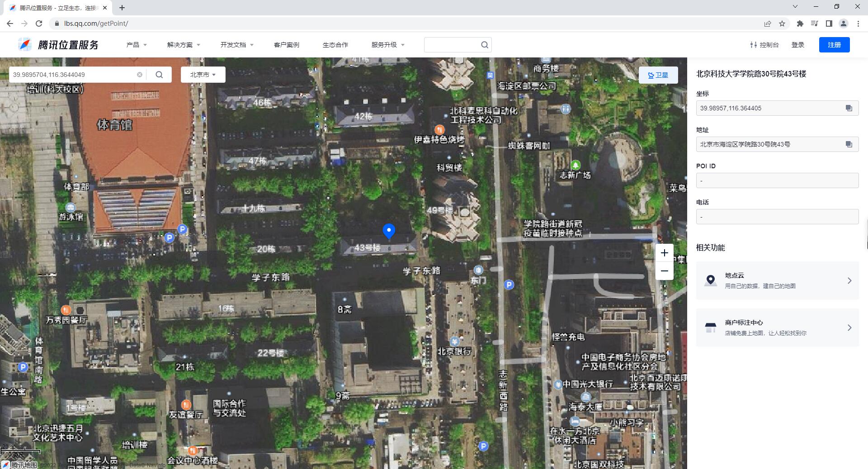Click the 会议中心酒楼 restaurant icon
Image resolution: width=868 pixels, height=469 pixels.
pyautogui.click(x=193, y=450)
